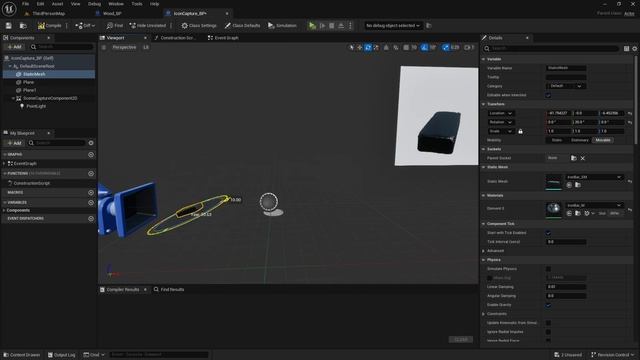Collapse the DefaultSceneRoot tree node
The image size is (640, 360).
[x=10, y=66]
